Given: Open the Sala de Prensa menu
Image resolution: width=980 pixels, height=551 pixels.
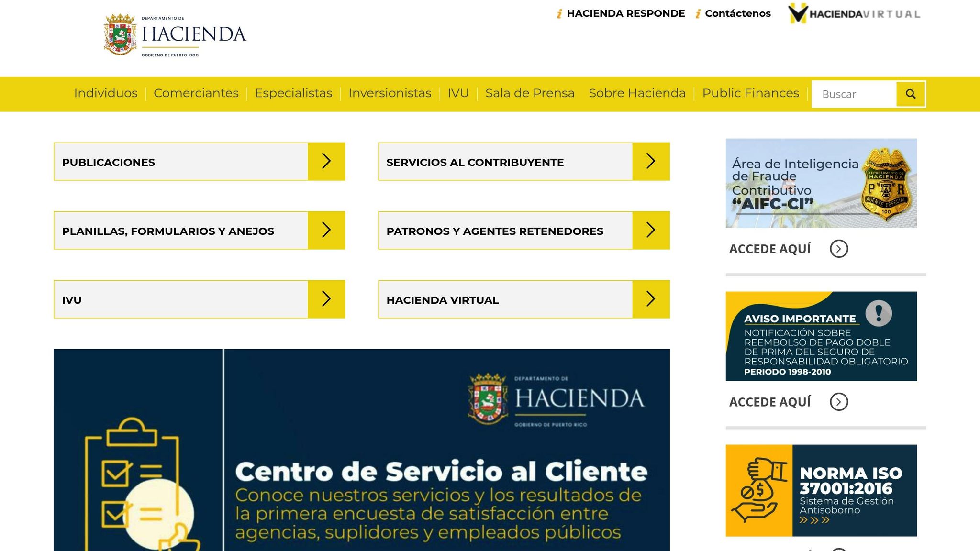Looking at the screenshot, I should 530,93.
